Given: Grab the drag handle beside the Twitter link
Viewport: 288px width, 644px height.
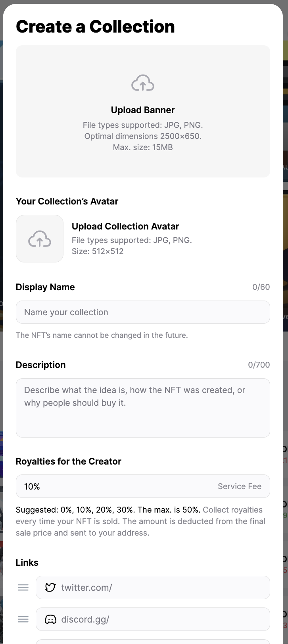Looking at the screenshot, I should click(23, 588).
